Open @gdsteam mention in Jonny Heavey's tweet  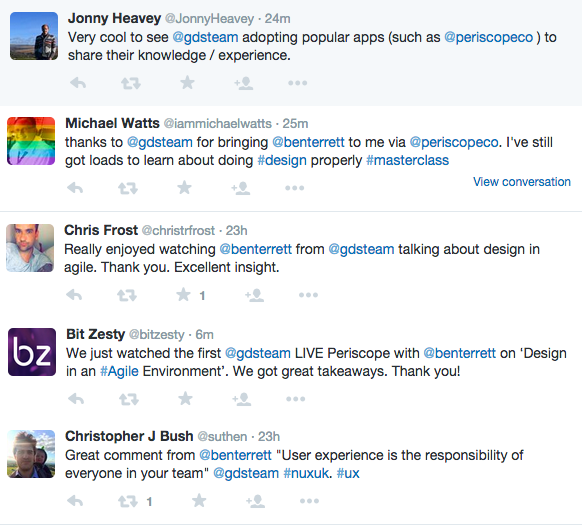205,38
